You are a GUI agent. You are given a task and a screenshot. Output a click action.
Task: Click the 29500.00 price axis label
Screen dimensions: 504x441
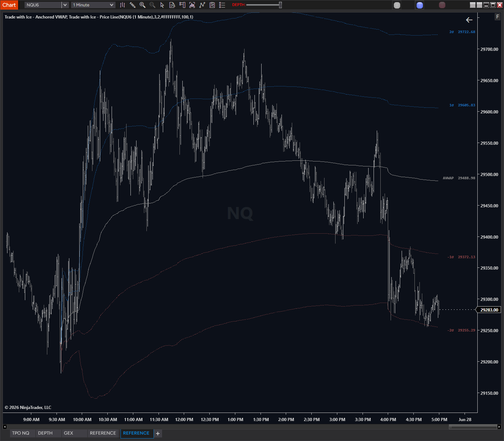coord(489,175)
